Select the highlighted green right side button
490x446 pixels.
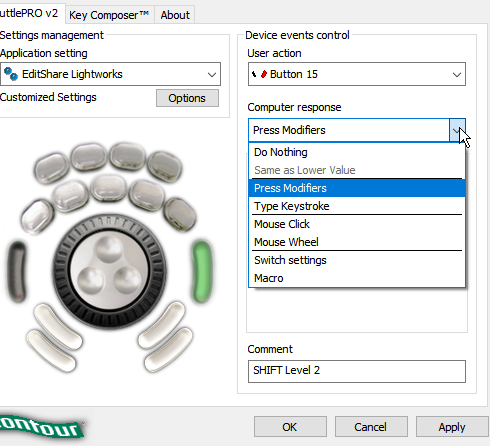[202, 272]
